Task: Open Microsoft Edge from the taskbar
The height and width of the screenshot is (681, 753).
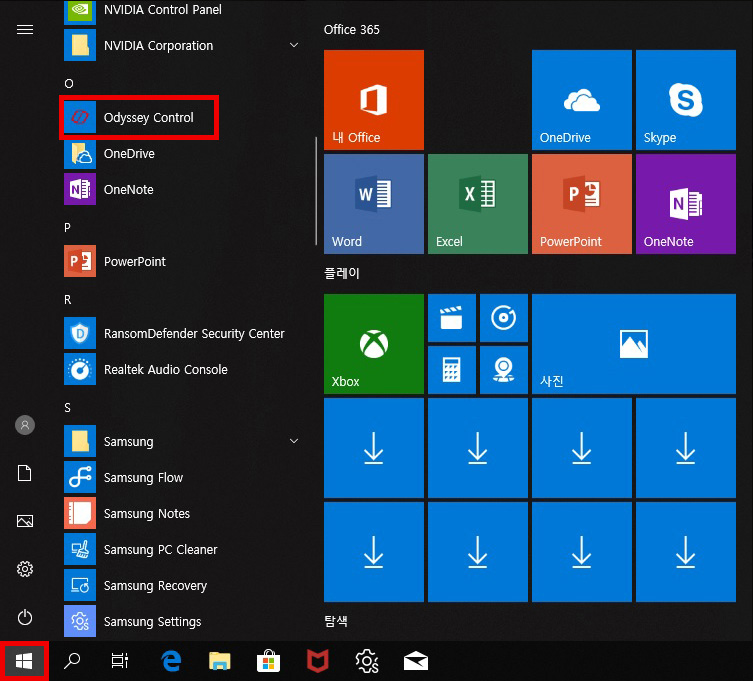Action: coord(171,661)
